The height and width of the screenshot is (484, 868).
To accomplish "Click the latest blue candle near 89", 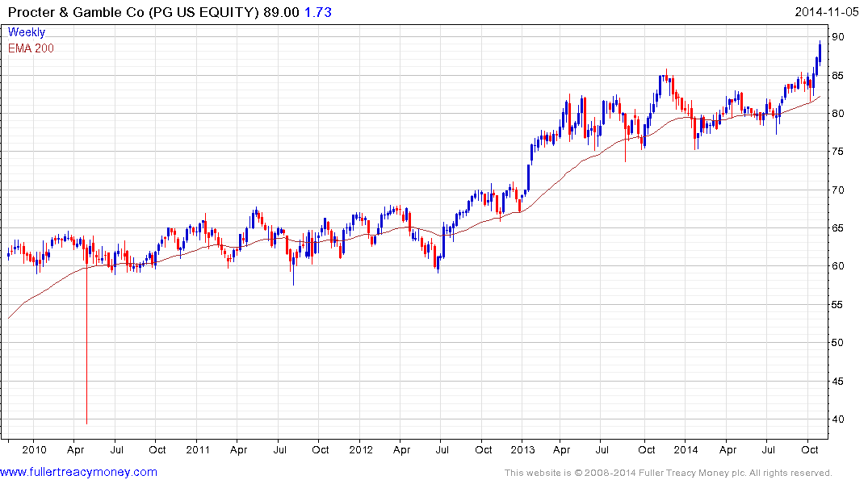I will pyautogui.click(x=820, y=52).
